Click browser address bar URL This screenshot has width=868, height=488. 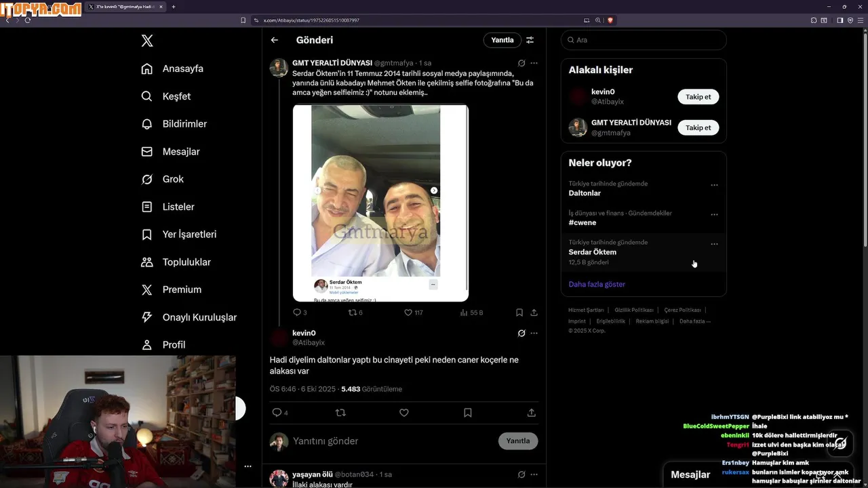click(x=311, y=20)
